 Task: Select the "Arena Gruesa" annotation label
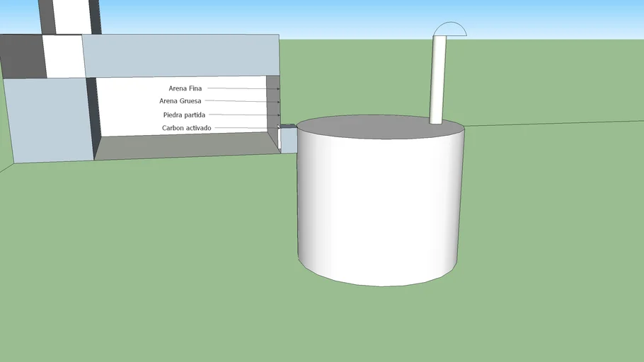click(x=180, y=101)
